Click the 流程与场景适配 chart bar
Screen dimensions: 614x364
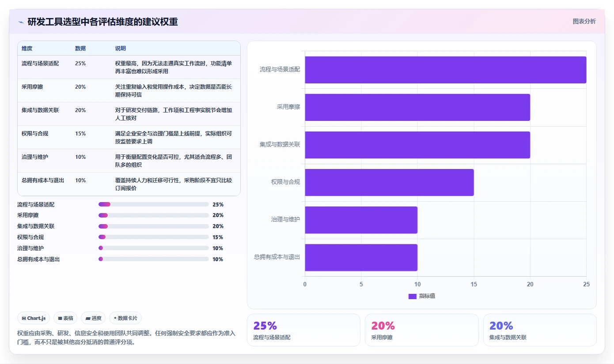click(x=446, y=70)
